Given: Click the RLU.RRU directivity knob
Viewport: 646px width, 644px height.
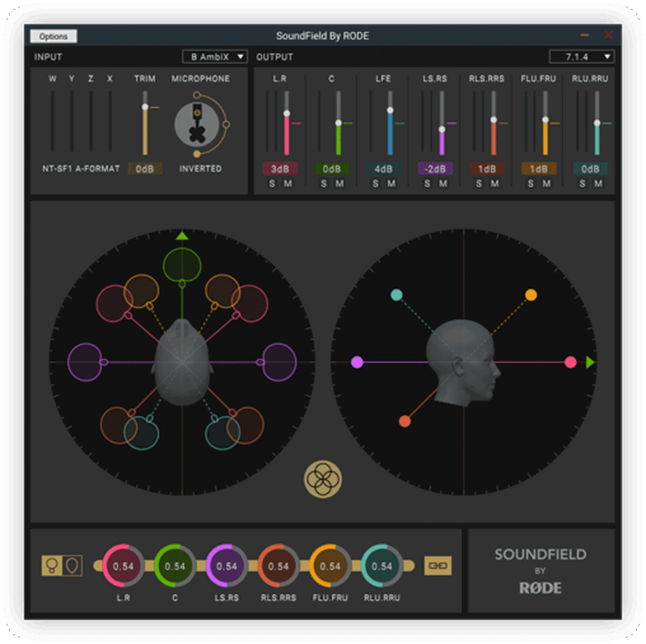Looking at the screenshot, I should (x=382, y=566).
